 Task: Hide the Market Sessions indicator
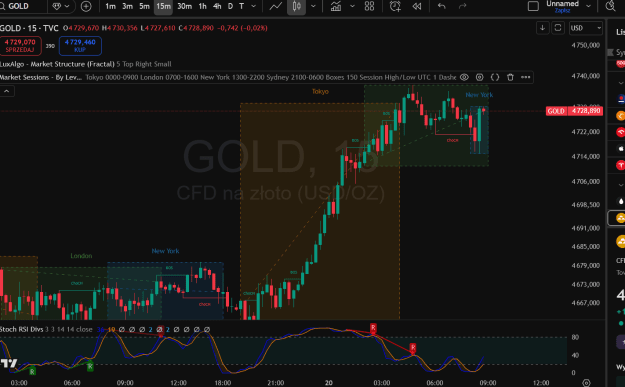[x=464, y=77]
